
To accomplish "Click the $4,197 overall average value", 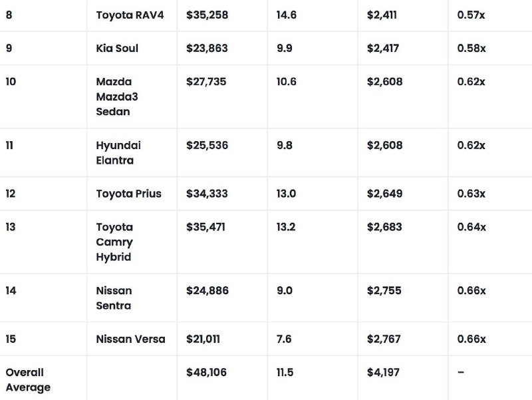I will [383, 373].
